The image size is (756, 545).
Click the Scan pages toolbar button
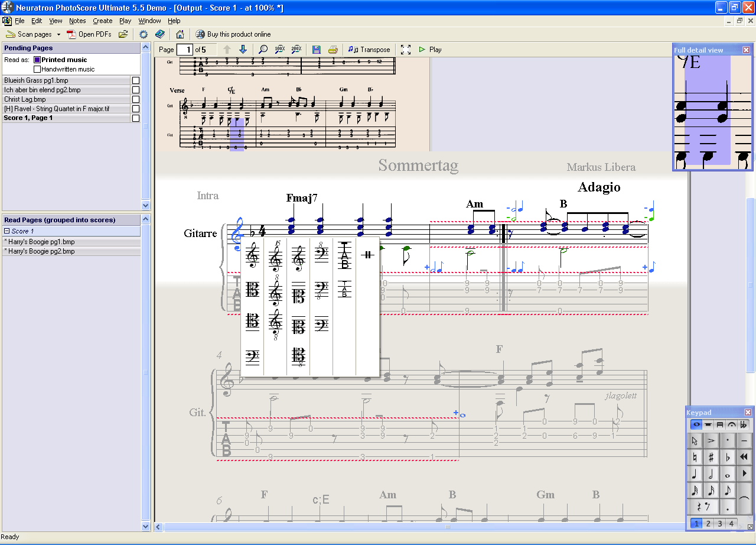tap(29, 34)
